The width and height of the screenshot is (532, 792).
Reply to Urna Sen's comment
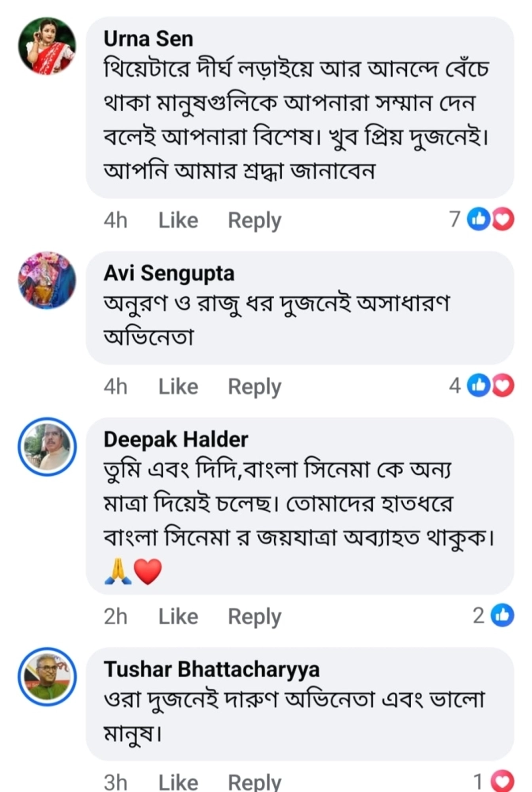click(x=254, y=220)
